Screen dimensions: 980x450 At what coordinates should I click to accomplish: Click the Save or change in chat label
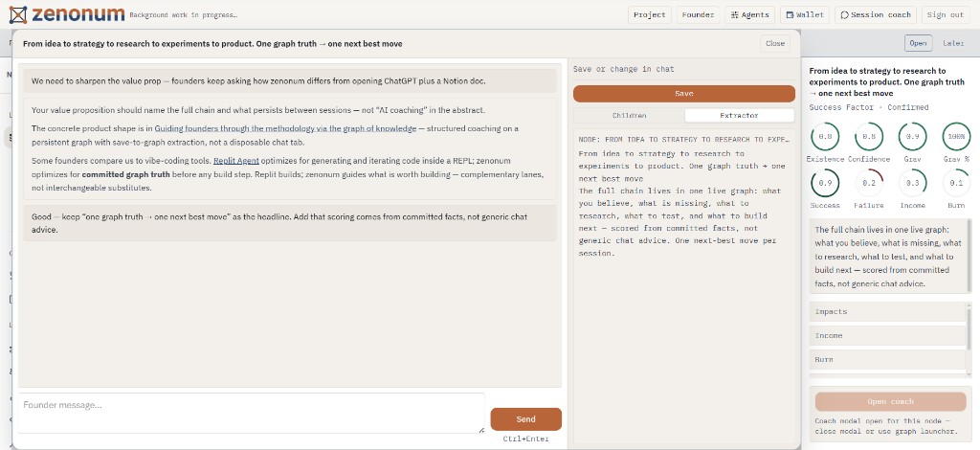[x=624, y=69]
